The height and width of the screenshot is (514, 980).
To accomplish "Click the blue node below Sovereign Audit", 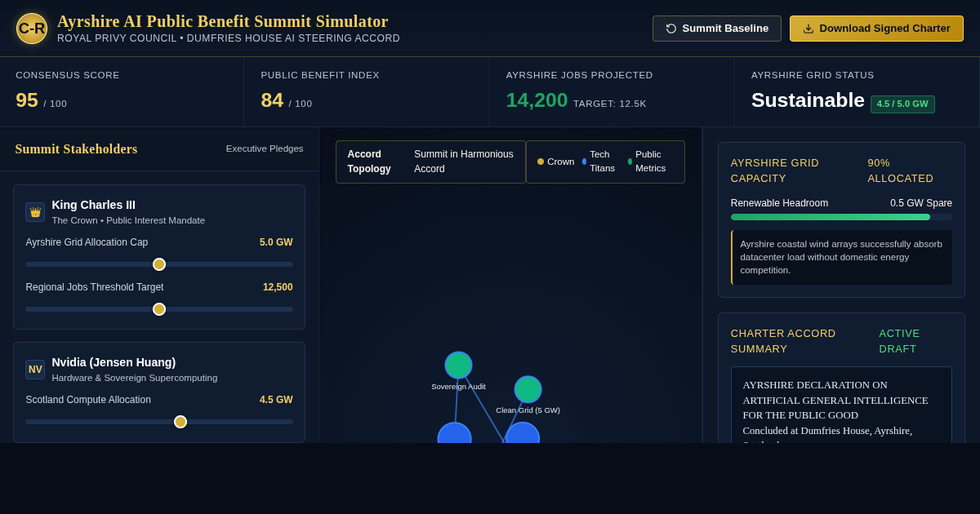I will 454,433.
